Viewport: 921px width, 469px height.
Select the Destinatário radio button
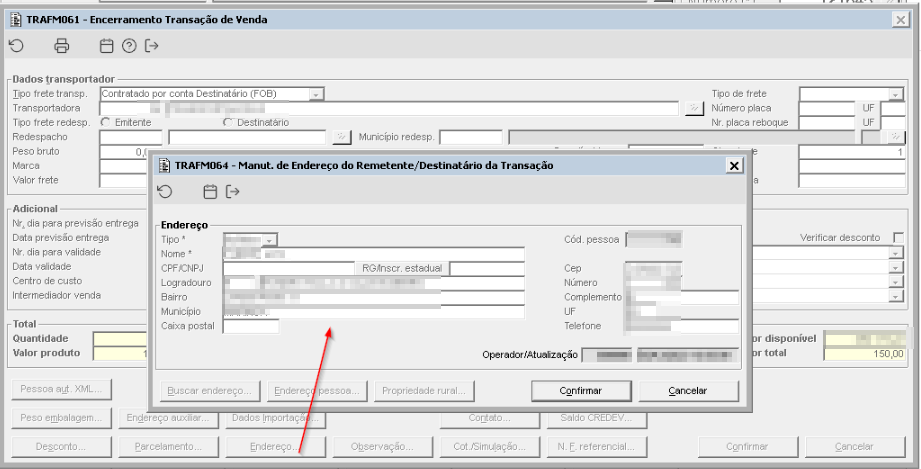(228, 122)
